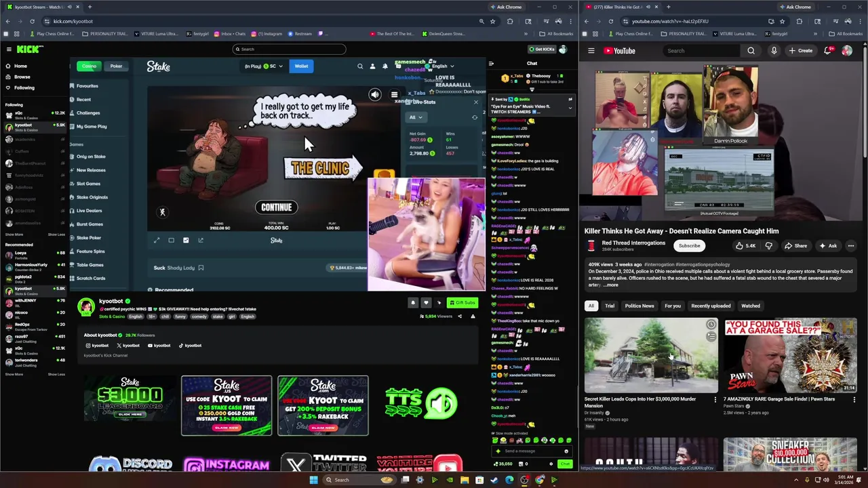Open emote picker in chat input

click(566, 451)
